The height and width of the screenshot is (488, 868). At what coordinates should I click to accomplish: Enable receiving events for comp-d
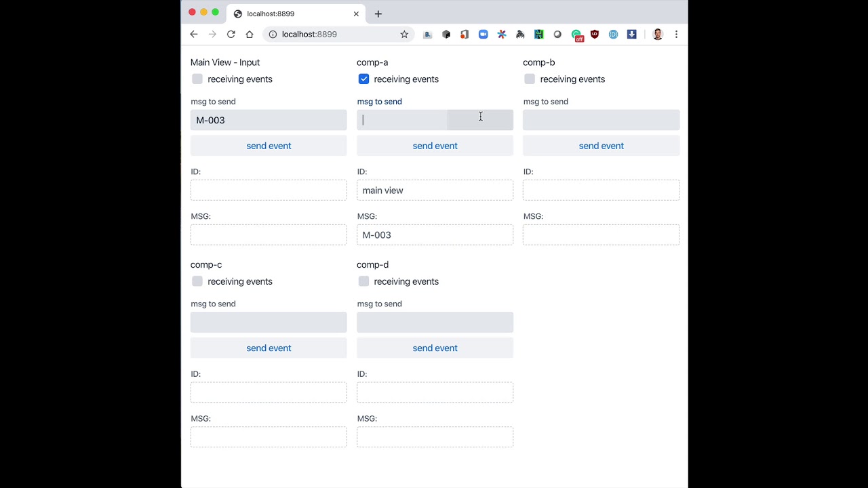[364, 281]
